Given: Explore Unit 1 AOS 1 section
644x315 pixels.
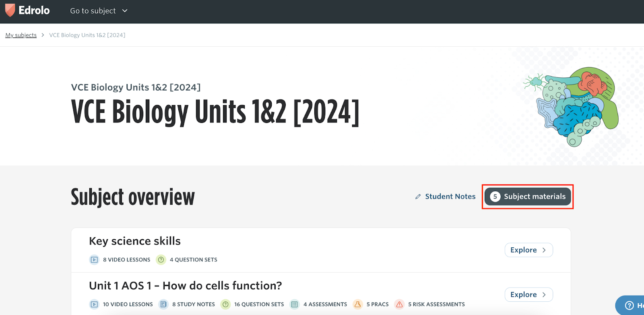Looking at the screenshot, I should pyautogui.click(x=528, y=295).
